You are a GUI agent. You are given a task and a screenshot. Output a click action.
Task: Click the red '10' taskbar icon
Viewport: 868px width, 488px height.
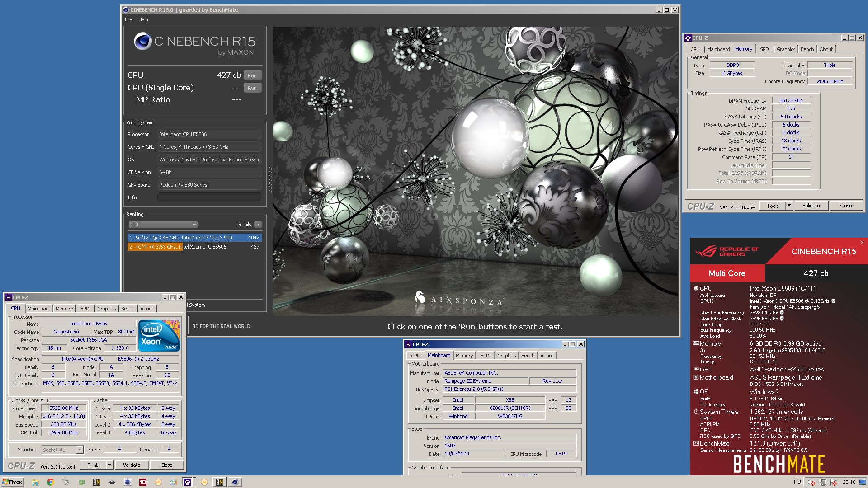pyautogui.click(x=143, y=482)
